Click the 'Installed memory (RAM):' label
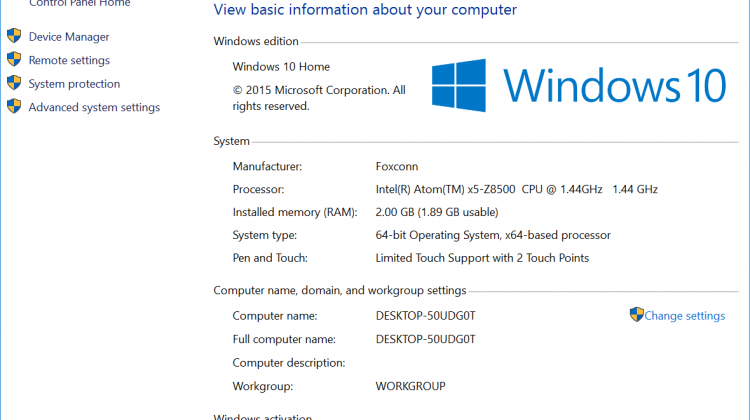This screenshot has height=420, width=750. tap(295, 212)
